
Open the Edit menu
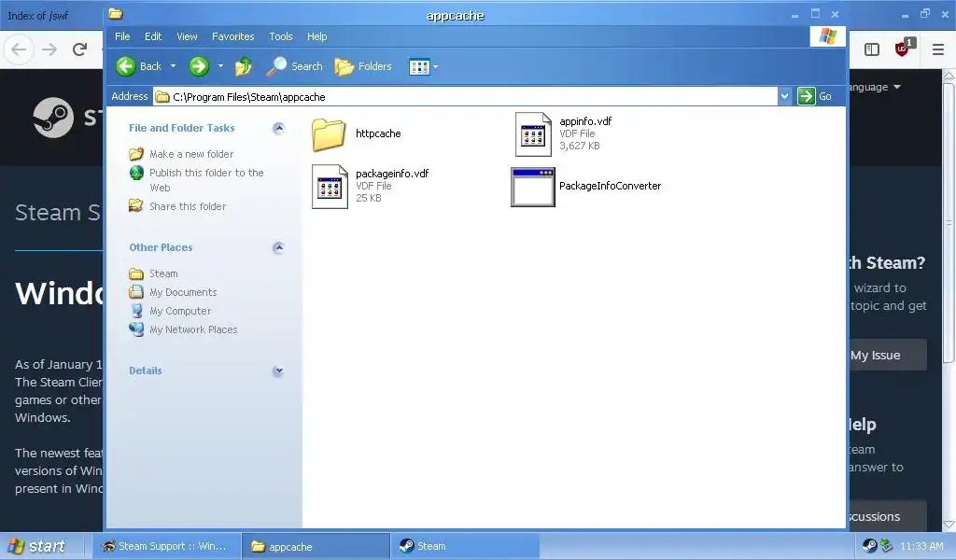[153, 36]
